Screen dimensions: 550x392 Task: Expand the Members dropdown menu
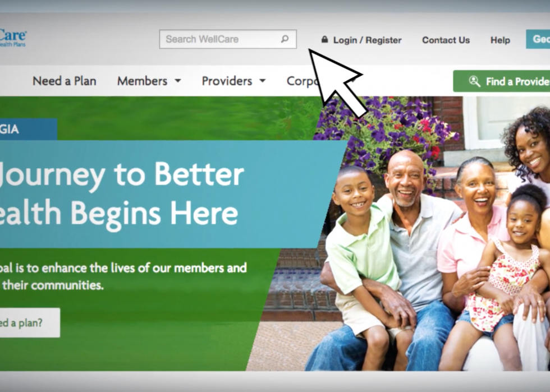tap(149, 81)
